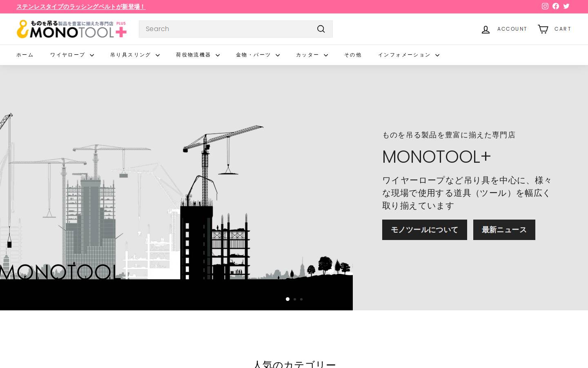Go to その他 menu item

coord(353,55)
